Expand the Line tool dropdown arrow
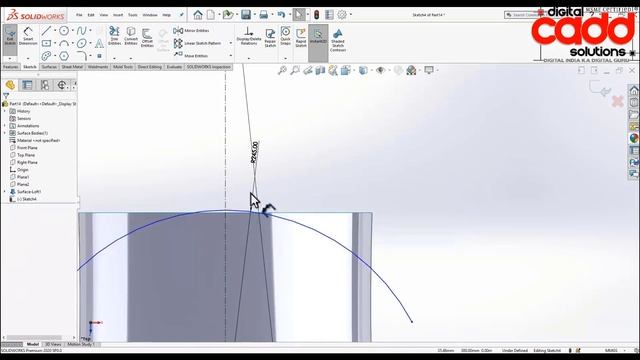Viewport: 640px width, 360px height. (55, 31)
